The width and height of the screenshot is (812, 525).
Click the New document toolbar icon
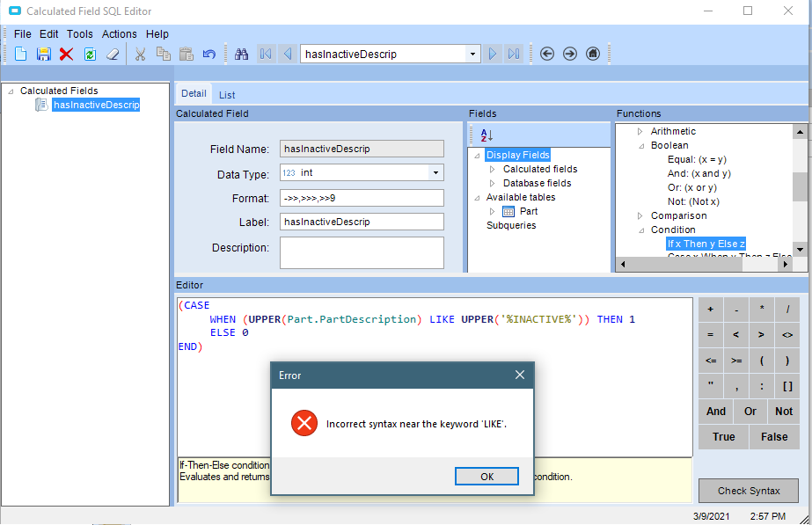tap(21, 54)
